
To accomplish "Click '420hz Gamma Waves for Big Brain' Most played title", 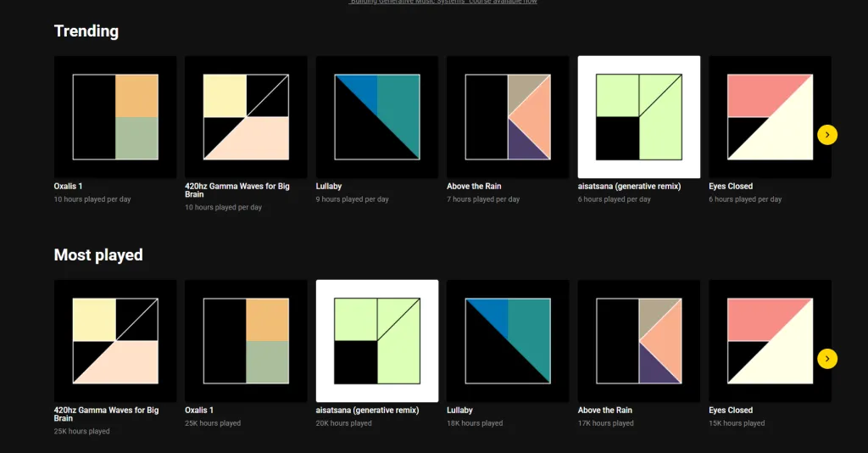I will 106,414.
